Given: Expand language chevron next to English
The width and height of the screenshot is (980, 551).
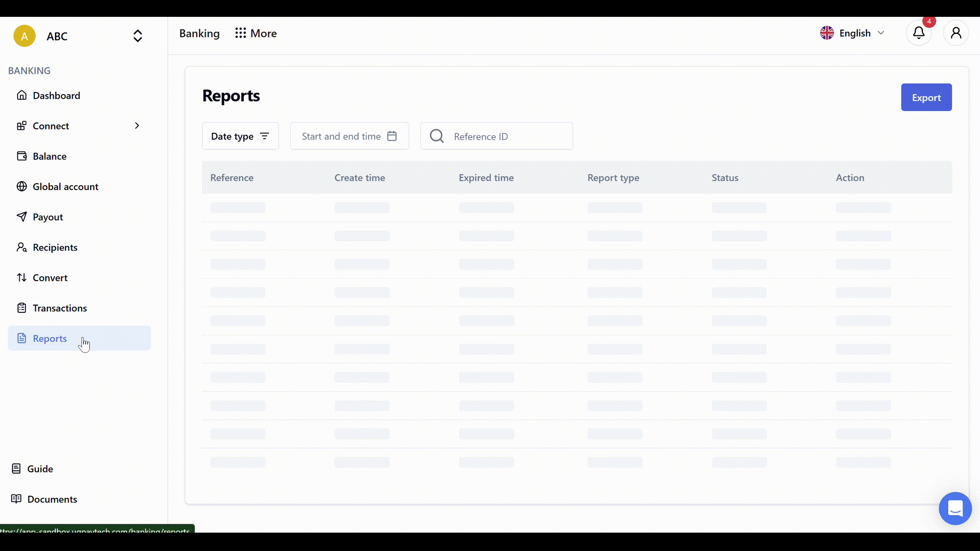Looking at the screenshot, I should (881, 33).
